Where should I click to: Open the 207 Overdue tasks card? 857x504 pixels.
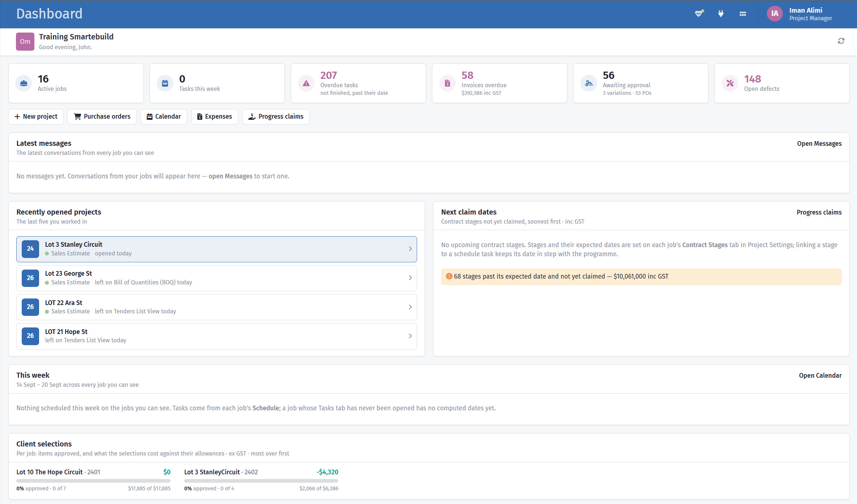click(x=358, y=83)
